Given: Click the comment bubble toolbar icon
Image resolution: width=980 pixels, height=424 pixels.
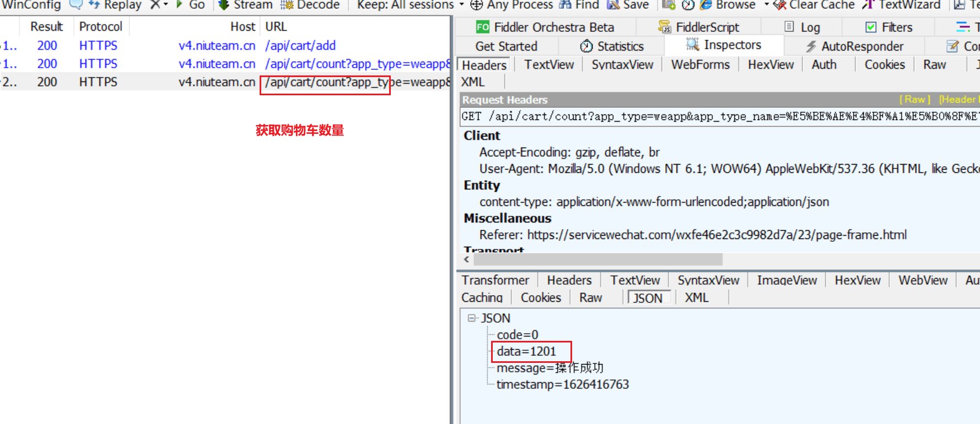Looking at the screenshot, I should [x=76, y=5].
